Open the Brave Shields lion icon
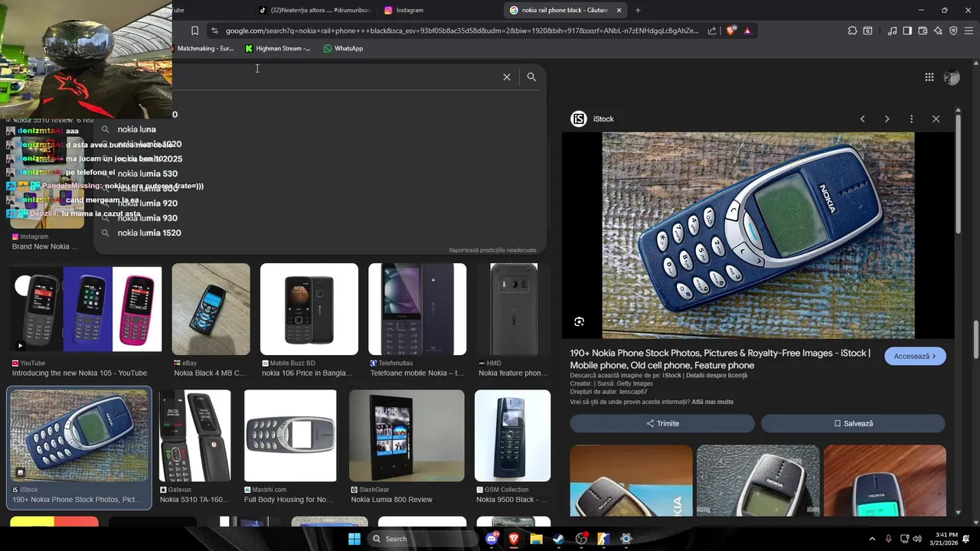The width and height of the screenshot is (980, 551). [x=731, y=31]
